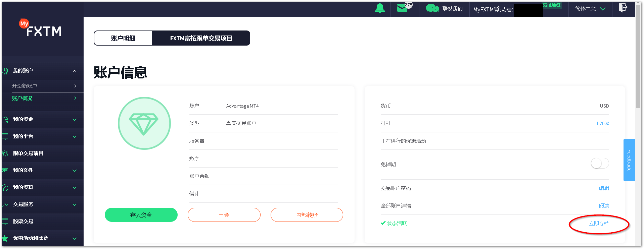Viewport: 644px width, 249px height.
Task: Click the MyFXTM登录号 label
Action: pos(493,9)
